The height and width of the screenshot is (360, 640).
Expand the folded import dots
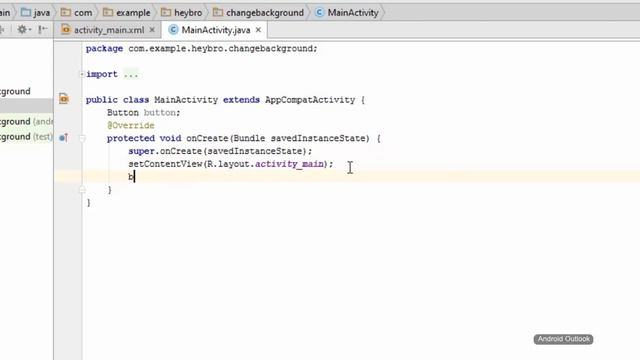131,74
